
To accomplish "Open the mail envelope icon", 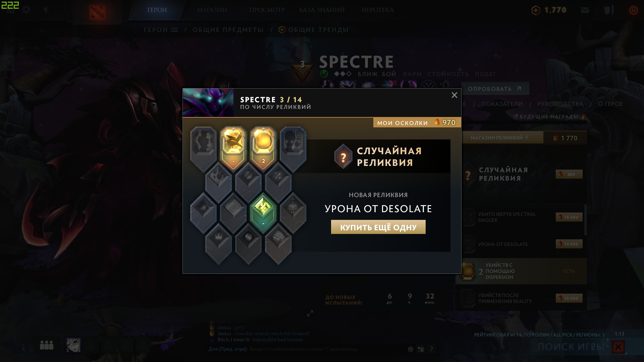I will coord(585,10).
